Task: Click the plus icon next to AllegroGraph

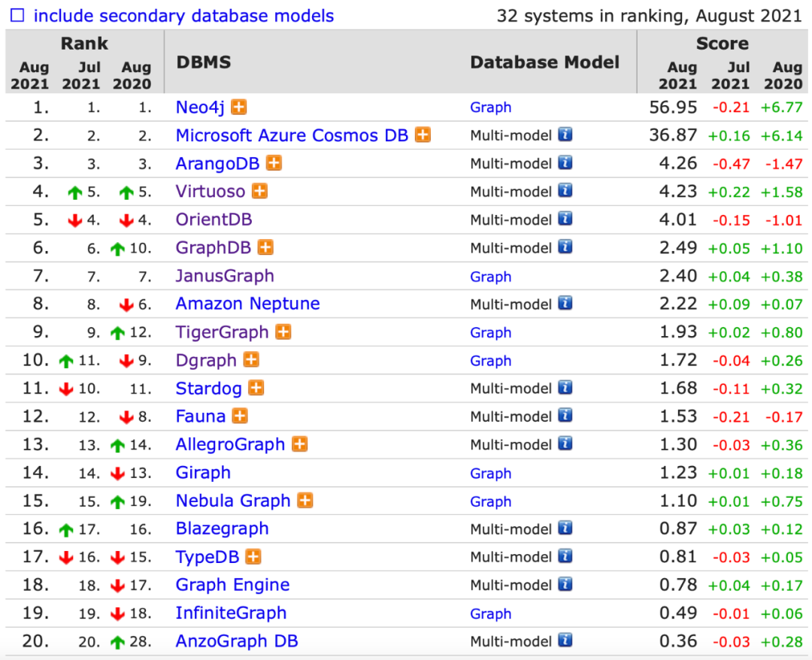Action: tap(300, 444)
